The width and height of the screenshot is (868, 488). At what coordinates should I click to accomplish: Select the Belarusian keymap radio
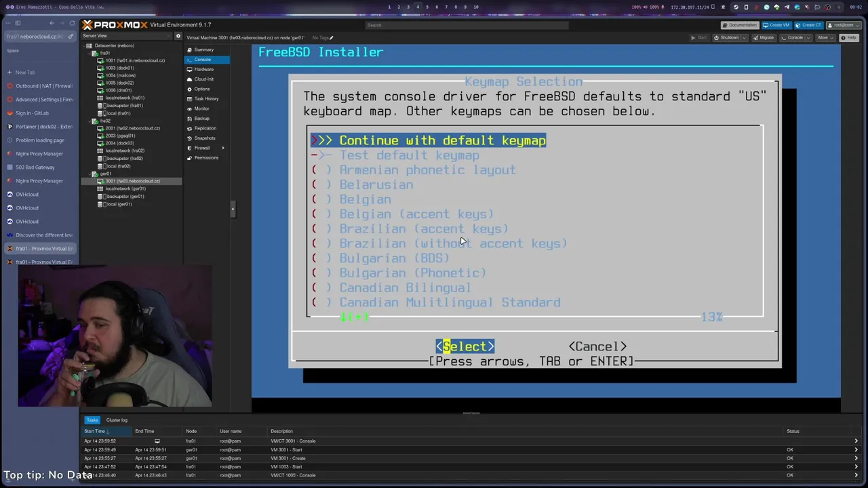point(322,185)
